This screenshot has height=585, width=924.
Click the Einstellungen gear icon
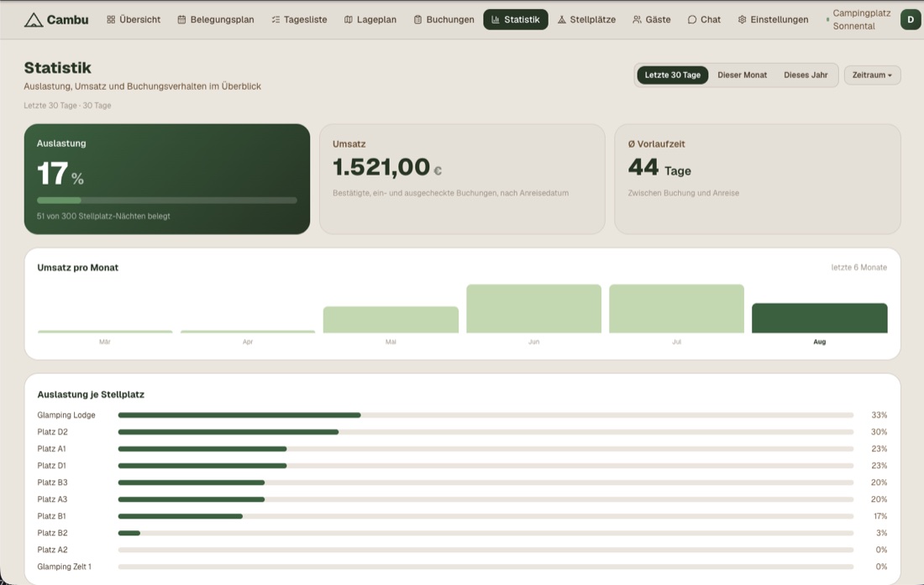coord(742,19)
